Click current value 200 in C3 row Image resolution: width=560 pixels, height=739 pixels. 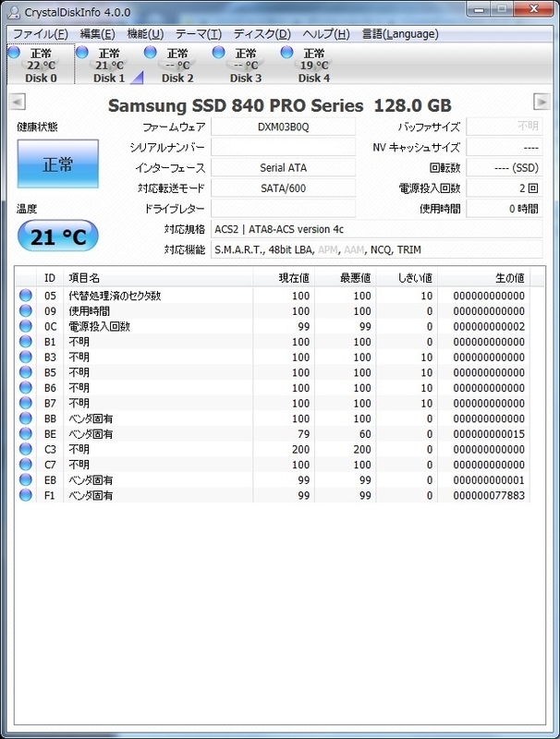pos(300,449)
